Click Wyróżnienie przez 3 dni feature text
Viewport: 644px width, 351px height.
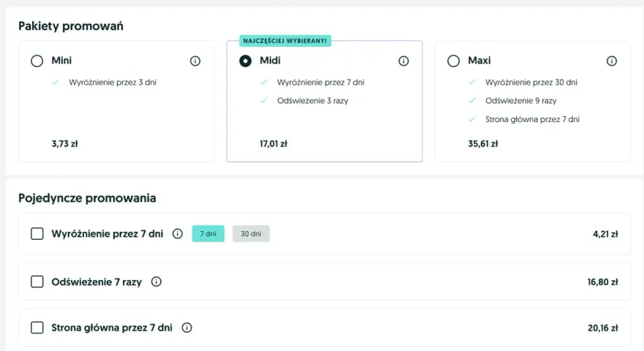click(113, 83)
